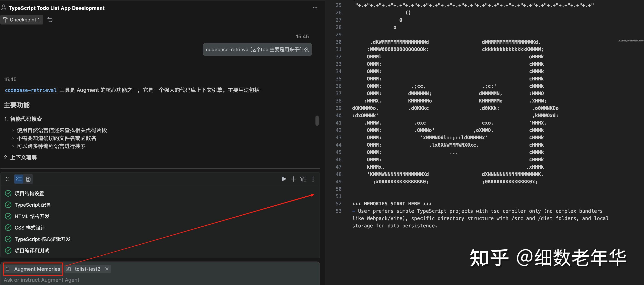Viewport: 644px width, 285px height.
Task: Open the three-dot menu in the task toolbar
Action: pos(313,179)
